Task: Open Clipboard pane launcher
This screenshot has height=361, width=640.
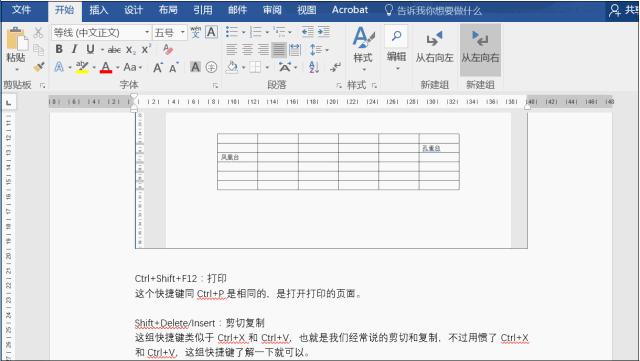Action: tap(42, 85)
